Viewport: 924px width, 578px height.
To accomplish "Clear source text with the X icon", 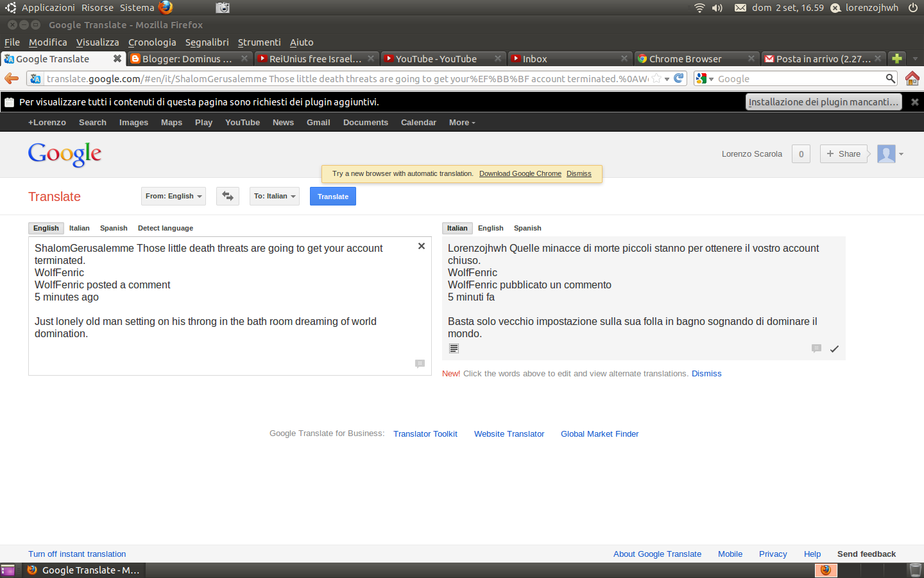I will tap(422, 246).
